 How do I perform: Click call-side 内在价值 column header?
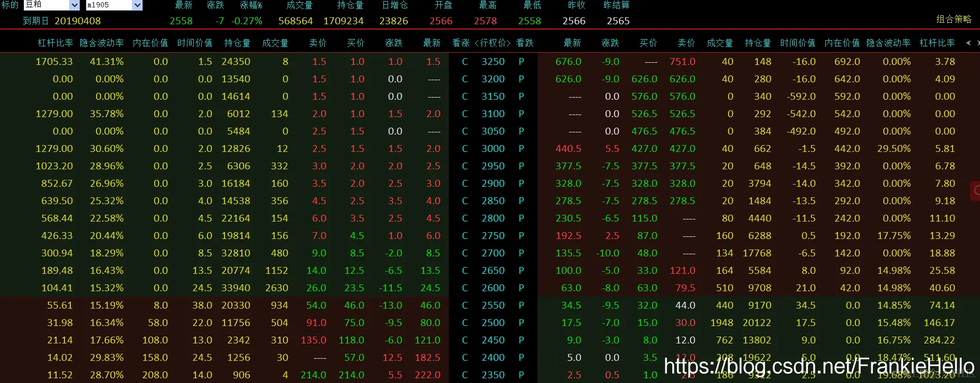click(150, 43)
